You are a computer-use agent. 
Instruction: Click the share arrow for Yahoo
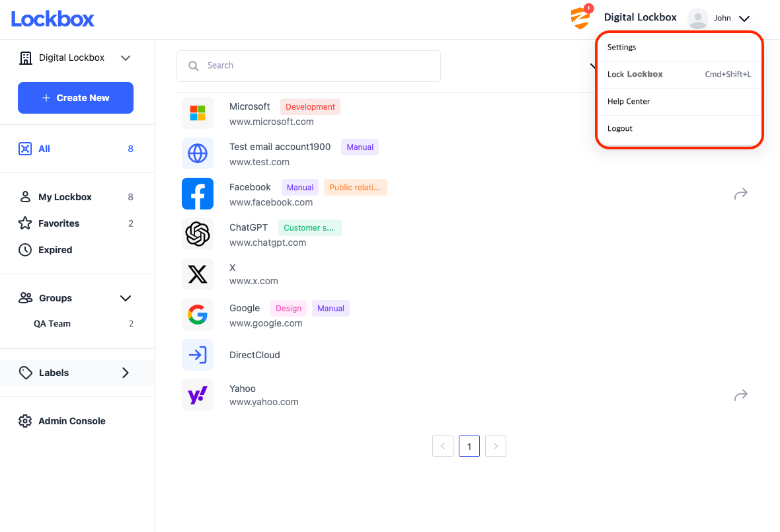coord(740,395)
